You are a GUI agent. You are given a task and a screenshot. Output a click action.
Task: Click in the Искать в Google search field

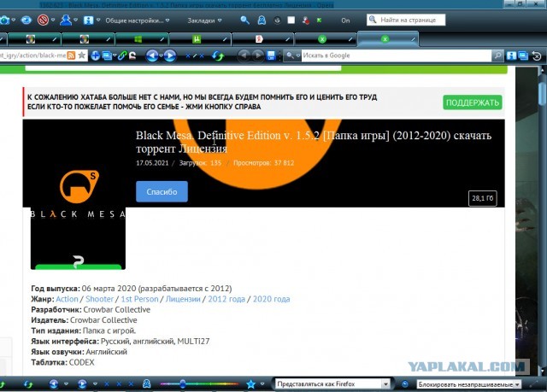pyautogui.click(x=397, y=56)
